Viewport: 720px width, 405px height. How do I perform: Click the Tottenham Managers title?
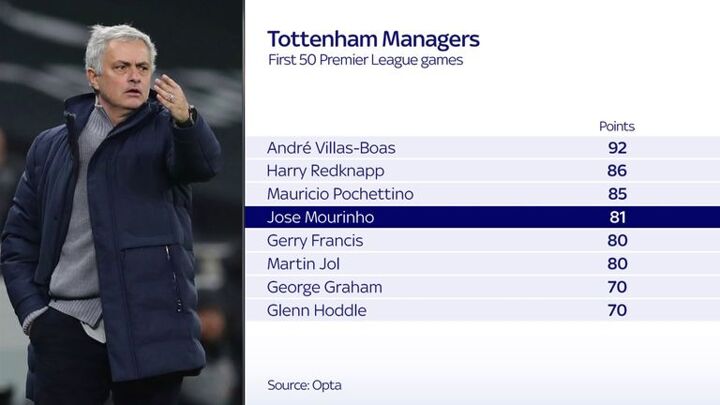373,39
